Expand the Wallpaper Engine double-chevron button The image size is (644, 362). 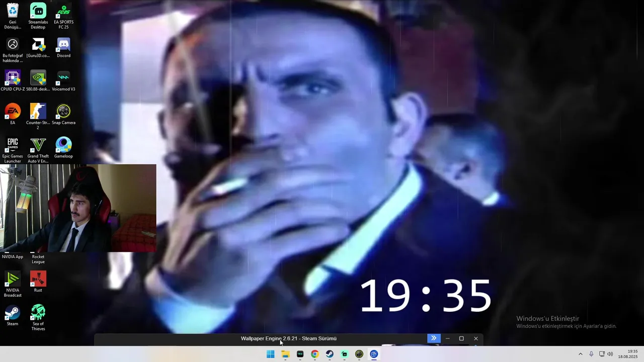[434, 338]
